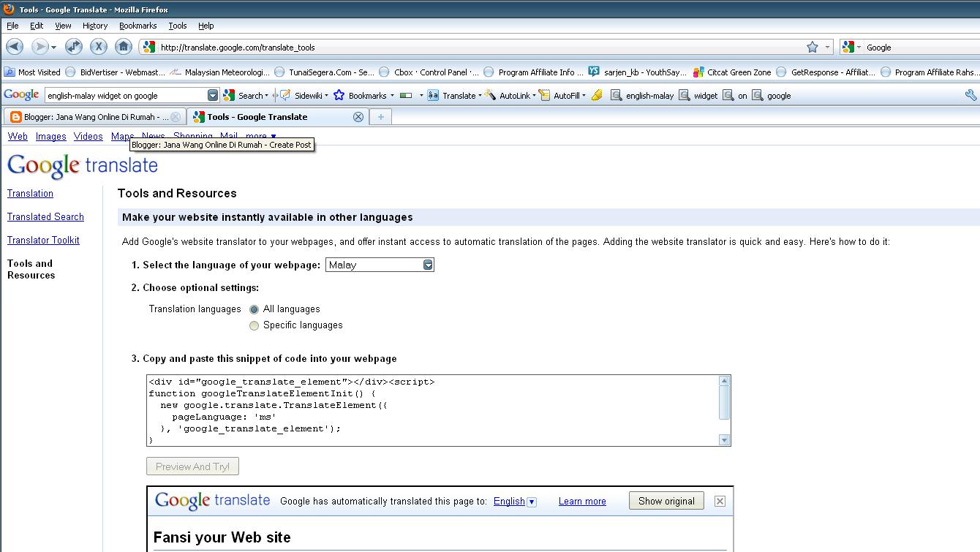Viewport: 980px width, 552px height.
Task: Select the All languages radio button
Action: (x=254, y=309)
